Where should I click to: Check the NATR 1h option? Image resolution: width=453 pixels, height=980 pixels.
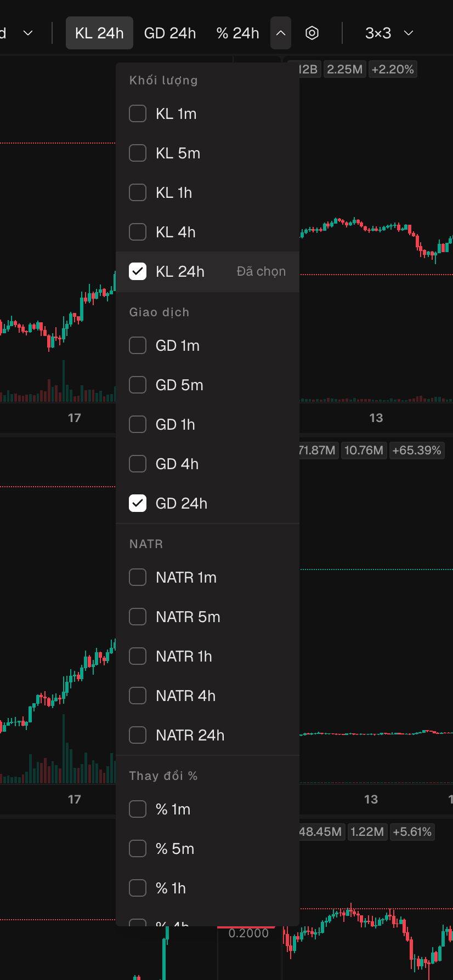(138, 656)
